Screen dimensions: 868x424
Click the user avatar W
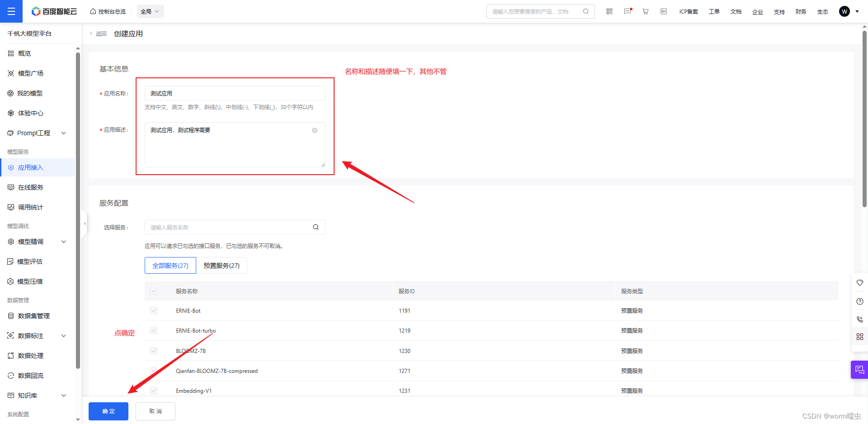point(844,11)
